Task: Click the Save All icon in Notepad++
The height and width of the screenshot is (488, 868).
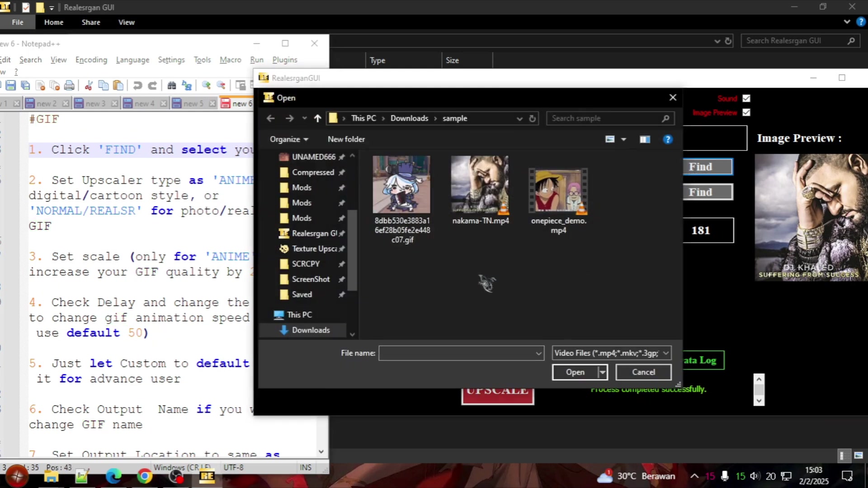Action: point(25,85)
